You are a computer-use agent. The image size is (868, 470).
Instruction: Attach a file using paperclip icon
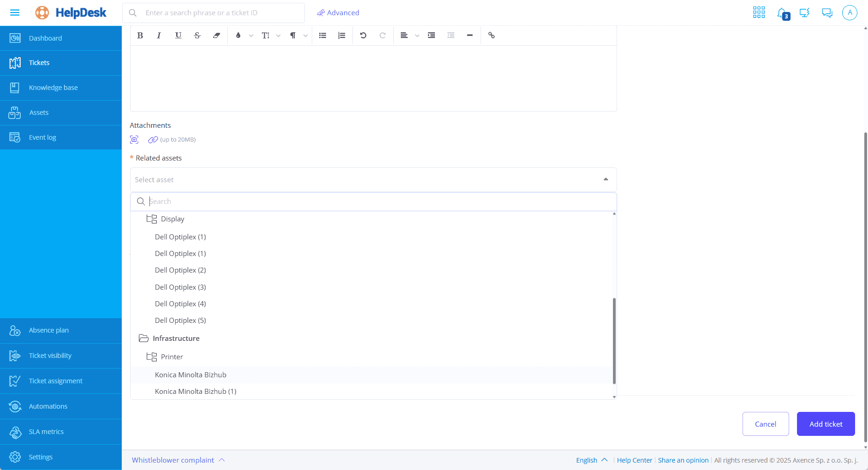pos(153,140)
